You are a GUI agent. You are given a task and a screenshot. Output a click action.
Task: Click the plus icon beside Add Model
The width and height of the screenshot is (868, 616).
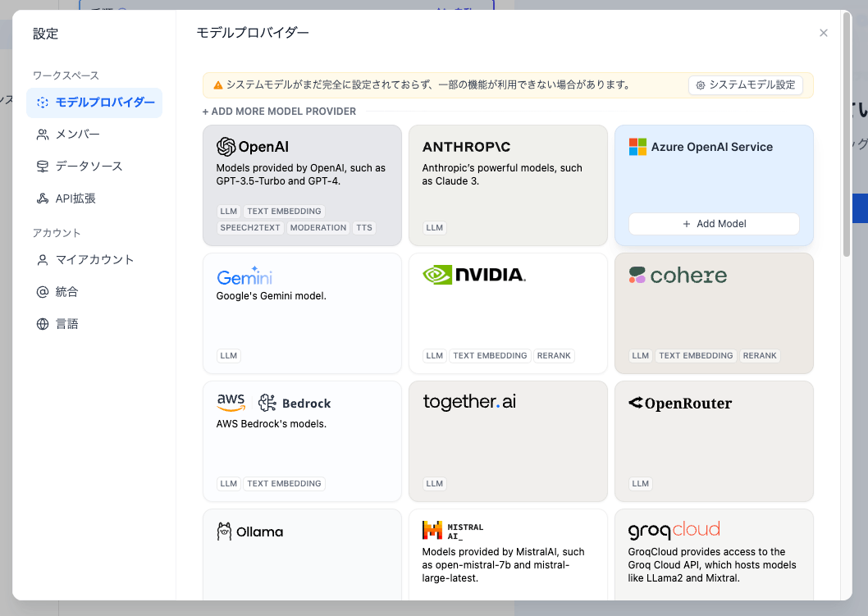687,224
